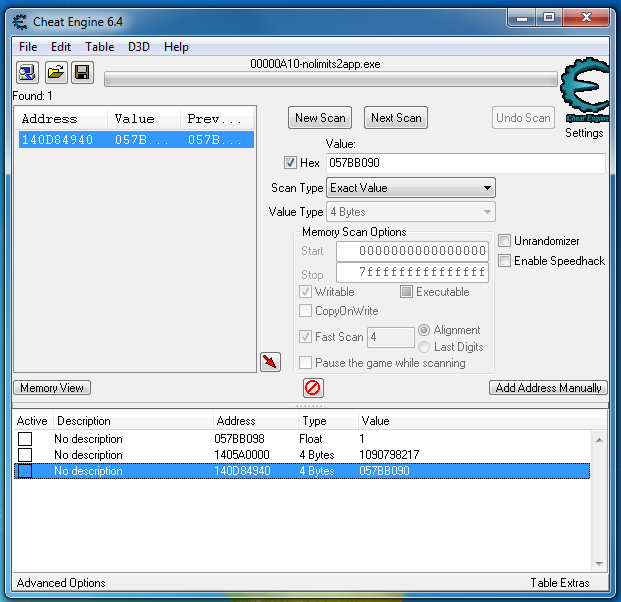Click the New Scan button
Image resolution: width=621 pixels, height=602 pixels.
pyautogui.click(x=320, y=118)
